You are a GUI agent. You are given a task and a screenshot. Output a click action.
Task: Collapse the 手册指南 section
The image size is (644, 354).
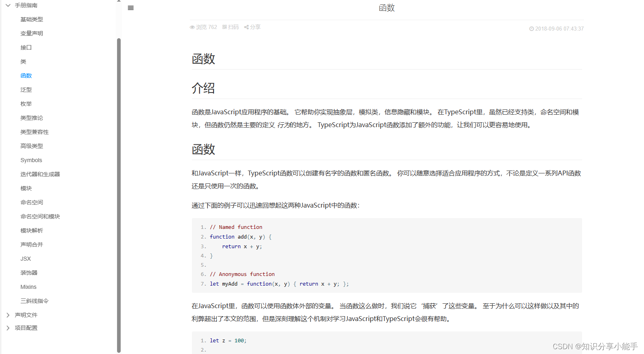pos(8,6)
